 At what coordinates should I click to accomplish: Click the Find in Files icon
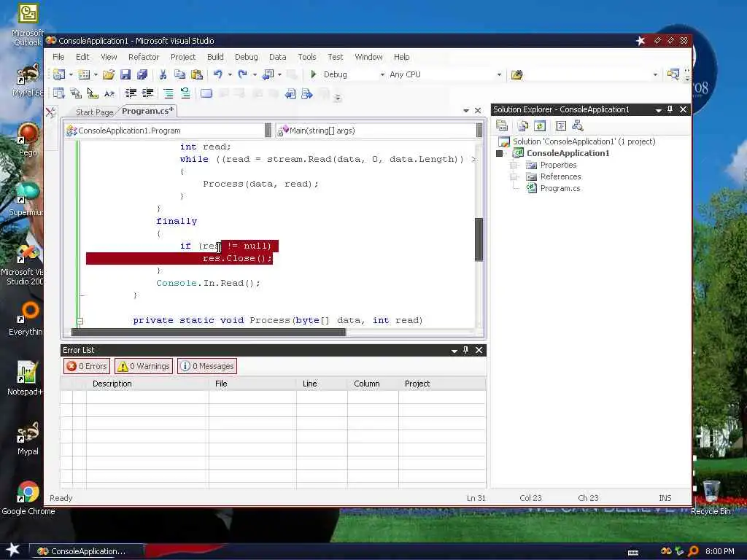[517, 74]
